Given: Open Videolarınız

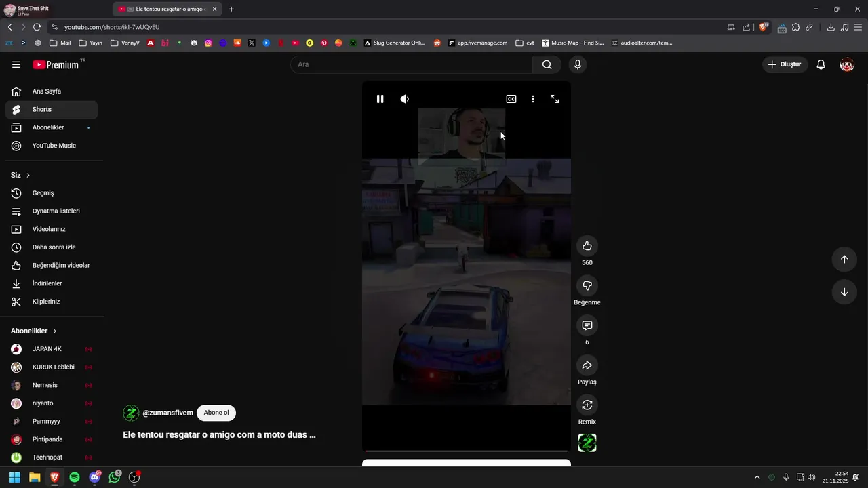Looking at the screenshot, I should coord(52,229).
